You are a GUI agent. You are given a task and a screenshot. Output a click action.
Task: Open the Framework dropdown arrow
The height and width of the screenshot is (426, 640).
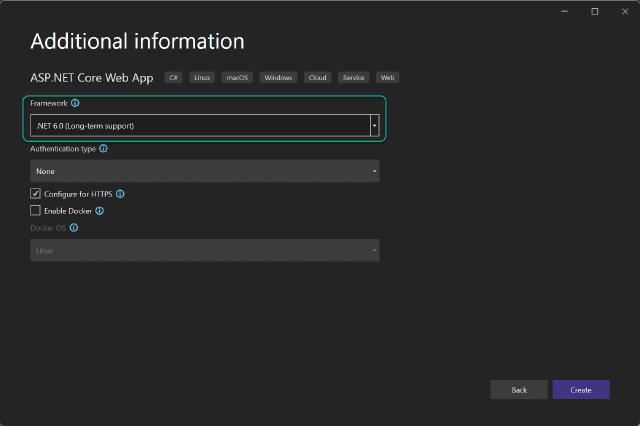(374, 126)
